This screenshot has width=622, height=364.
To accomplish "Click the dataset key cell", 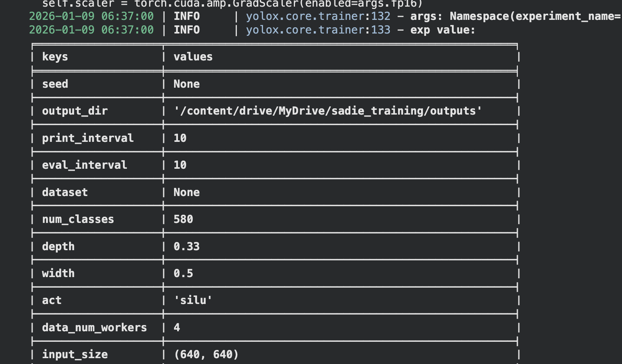I will coord(65,193).
